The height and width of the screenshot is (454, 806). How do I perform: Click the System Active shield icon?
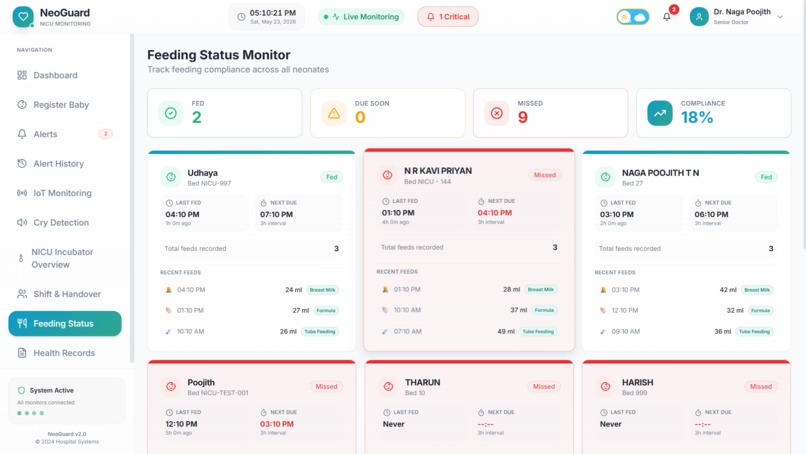coord(21,390)
